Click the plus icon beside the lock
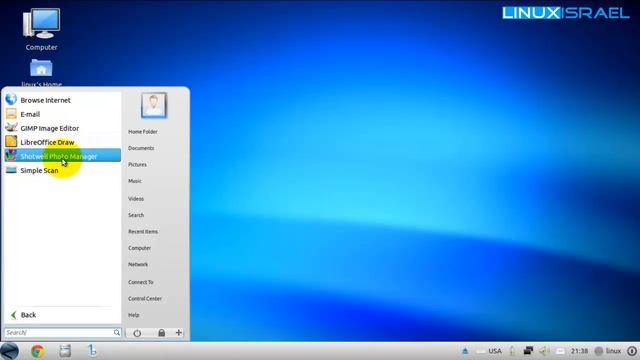This screenshot has height=360, width=640. point(179,333)
